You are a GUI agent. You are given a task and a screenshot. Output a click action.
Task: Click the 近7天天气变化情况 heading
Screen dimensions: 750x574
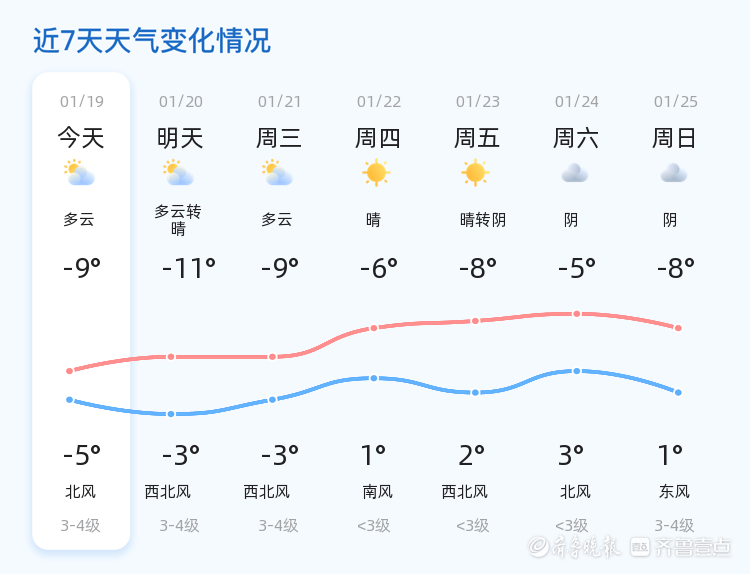(152, 41)
